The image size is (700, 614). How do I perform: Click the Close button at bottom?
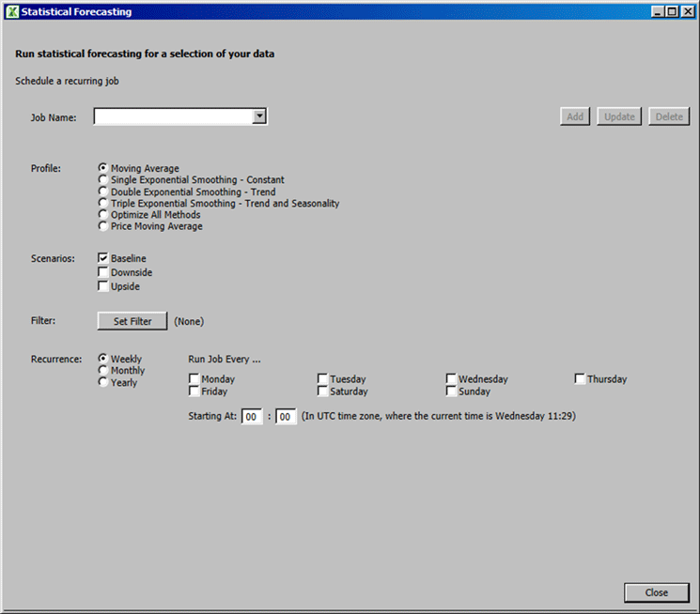(656, 592)
